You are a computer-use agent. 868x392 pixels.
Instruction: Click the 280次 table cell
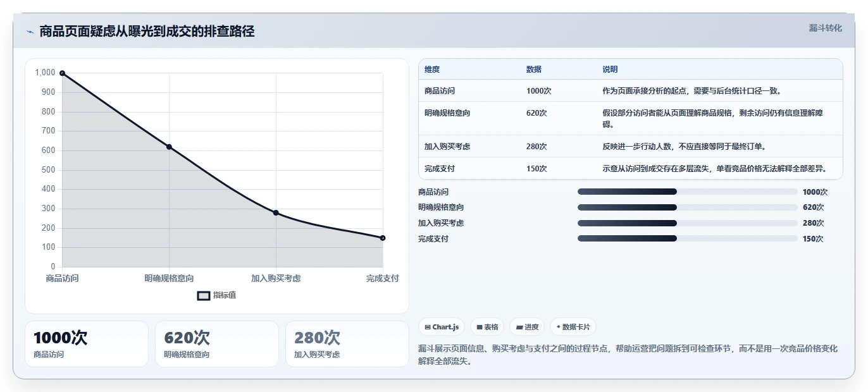coord(536,147)
